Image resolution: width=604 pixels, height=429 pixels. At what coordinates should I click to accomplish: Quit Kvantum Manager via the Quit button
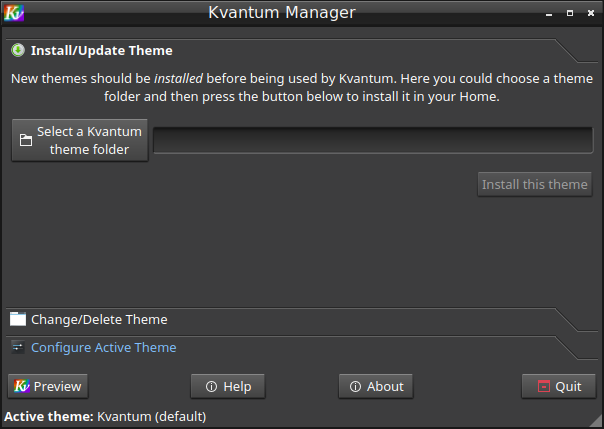pyautogui.click(x=559, y=386)
